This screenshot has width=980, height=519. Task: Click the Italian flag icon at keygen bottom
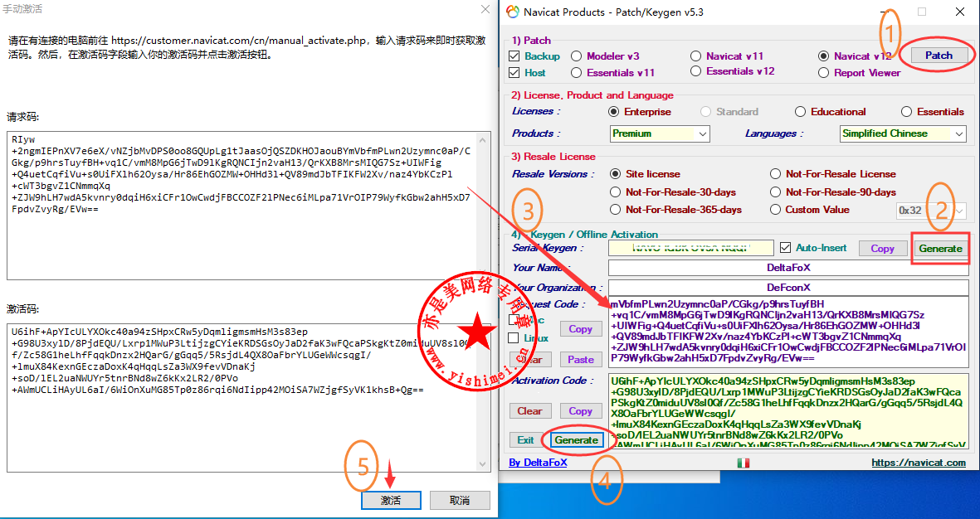click(744, 463)
